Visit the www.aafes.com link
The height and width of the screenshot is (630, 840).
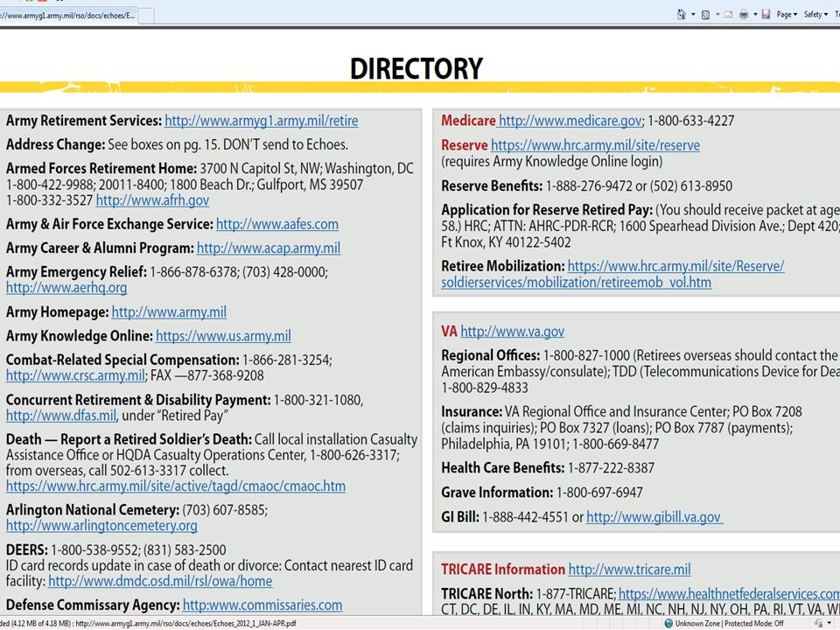(277, 225)
